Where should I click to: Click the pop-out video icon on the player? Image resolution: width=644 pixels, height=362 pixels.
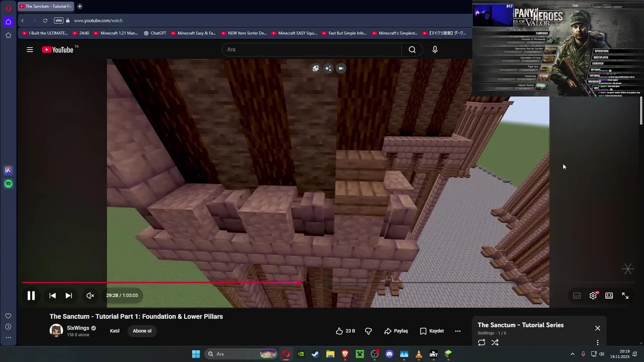315,68
